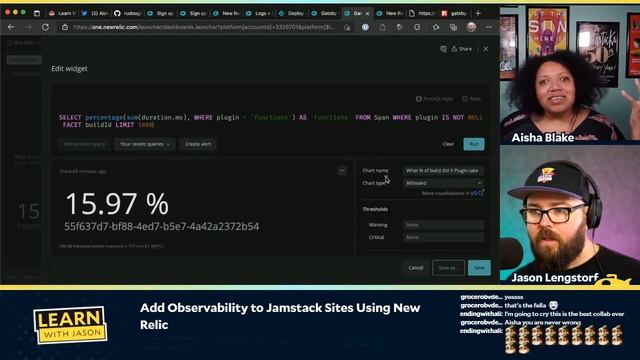640x360 pixels.
Task: Switch to the Twitter tab
Action: 95,13
